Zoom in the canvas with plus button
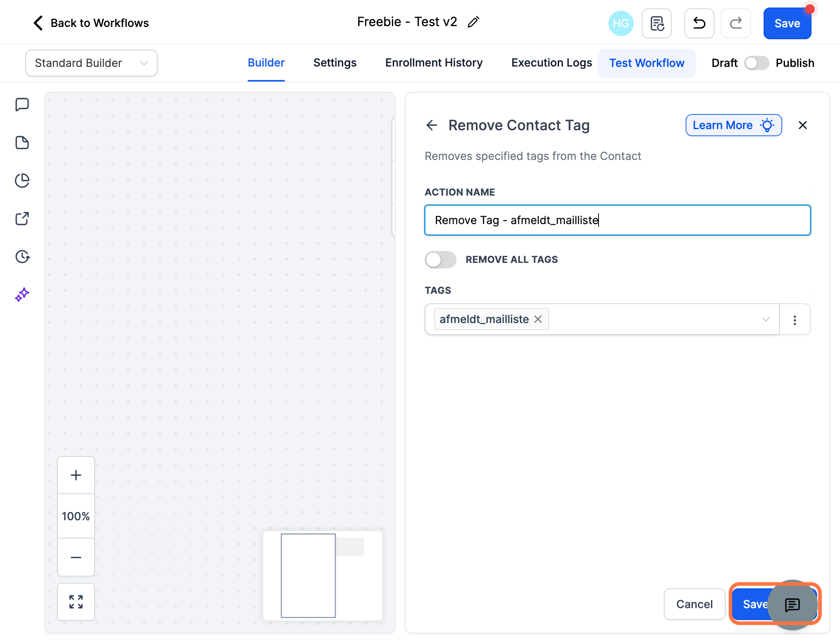This screenshot has width=840, height=643. click(x=76, y=475)
